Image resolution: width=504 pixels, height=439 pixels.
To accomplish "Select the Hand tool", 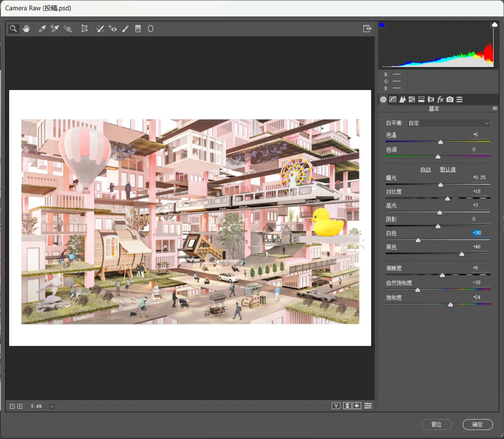I will tap(26, 28).
